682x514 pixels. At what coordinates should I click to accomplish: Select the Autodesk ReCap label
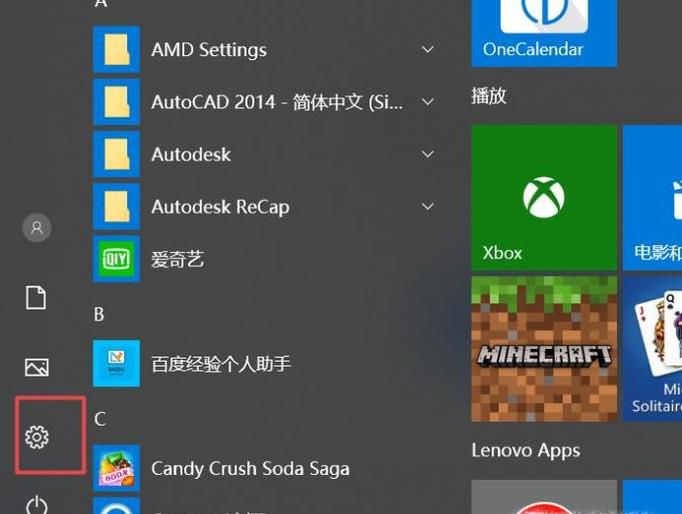coord(220,207)
